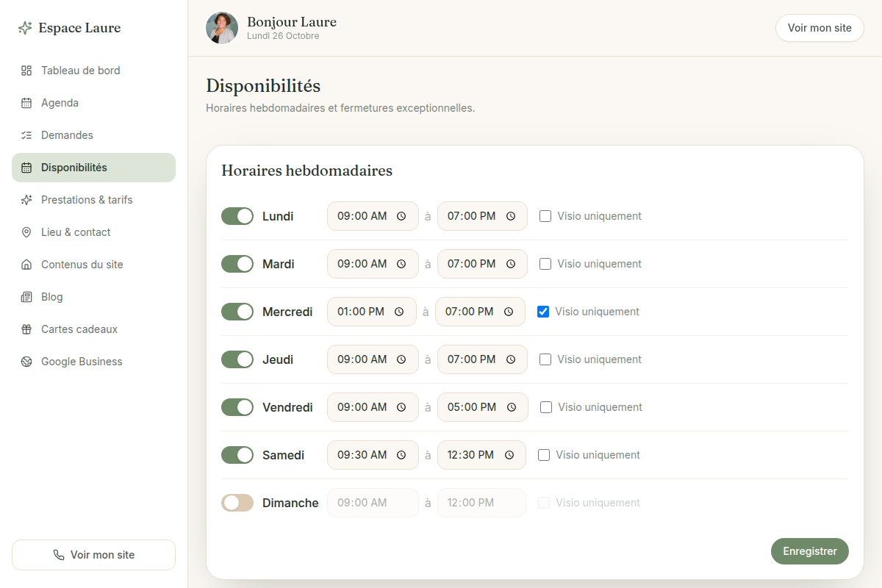882x588 pixels.
Task: Click the Prestations & tarifs sparkle icon
Action: [26, 200]
